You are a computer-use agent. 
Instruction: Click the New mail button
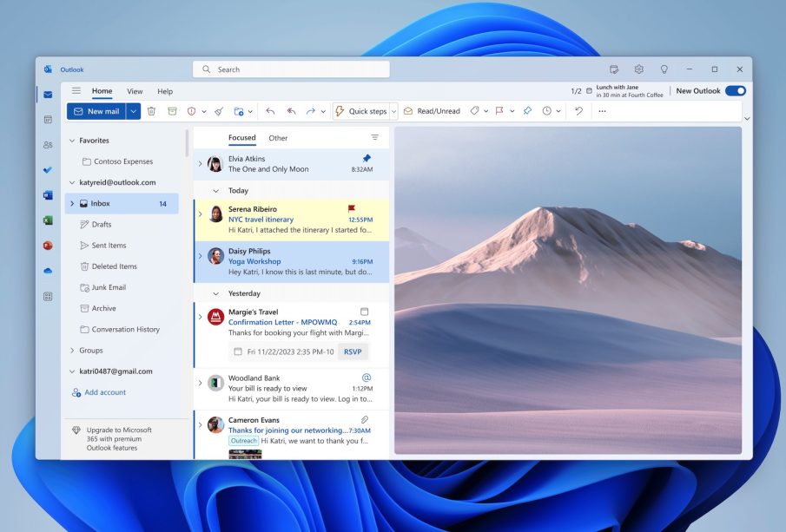96,111
